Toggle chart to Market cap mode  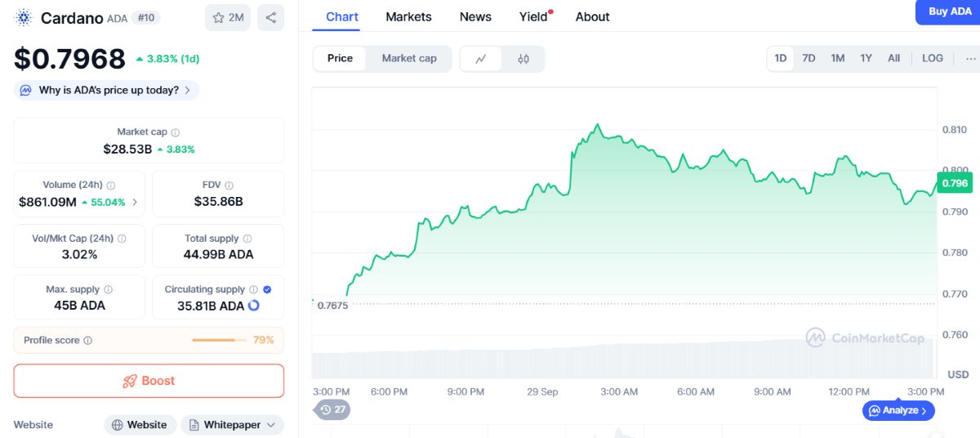point(409,59)
